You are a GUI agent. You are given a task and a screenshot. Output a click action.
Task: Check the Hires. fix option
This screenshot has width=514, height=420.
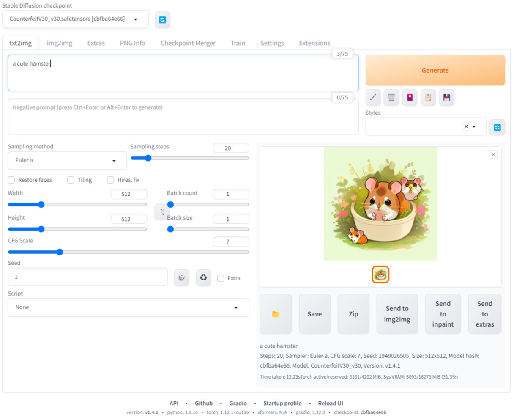[x=110, y=180]
